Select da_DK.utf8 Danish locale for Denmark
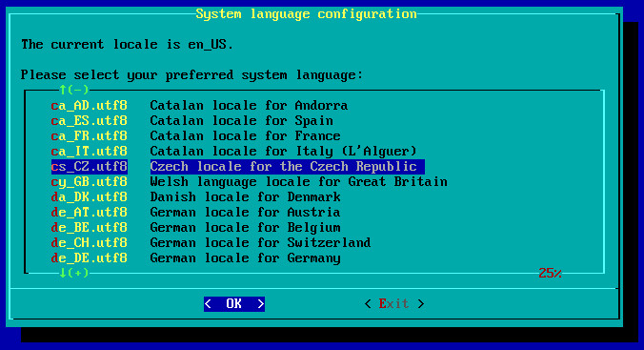The image size is (644, 350). (x=195, y=197)
